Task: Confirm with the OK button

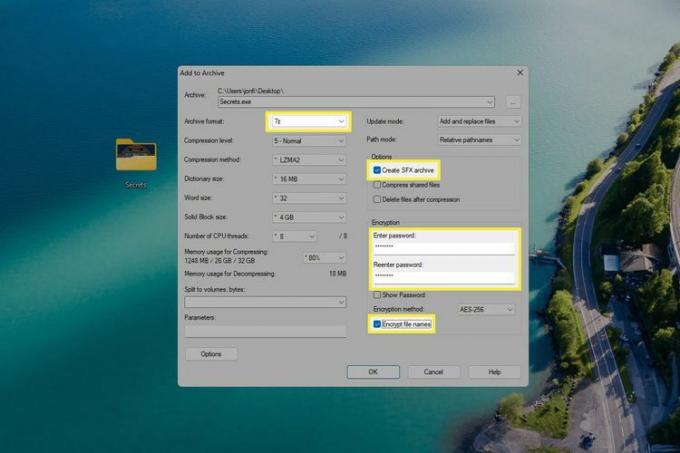Action: point(373,372)
